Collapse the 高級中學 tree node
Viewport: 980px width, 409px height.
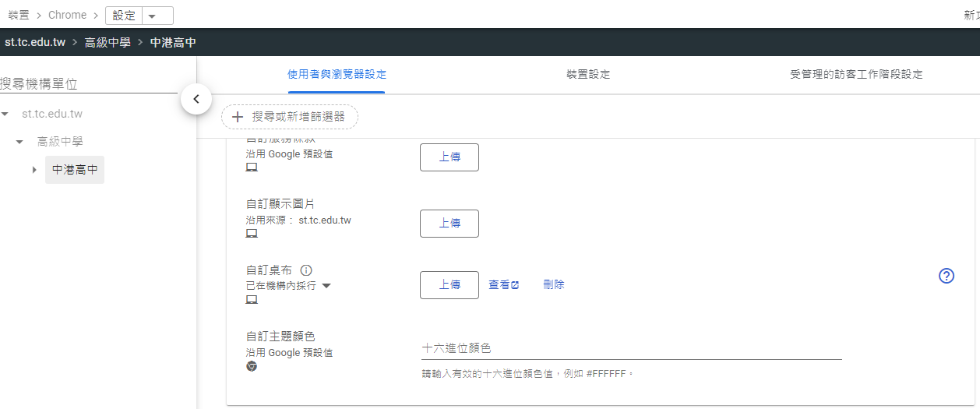[x=19, y=142]
